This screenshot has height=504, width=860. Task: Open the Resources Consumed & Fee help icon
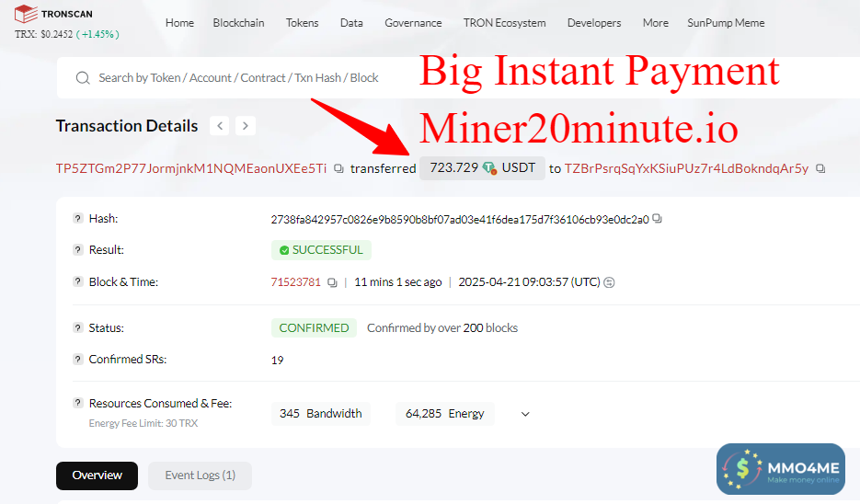tap(78, 403)
